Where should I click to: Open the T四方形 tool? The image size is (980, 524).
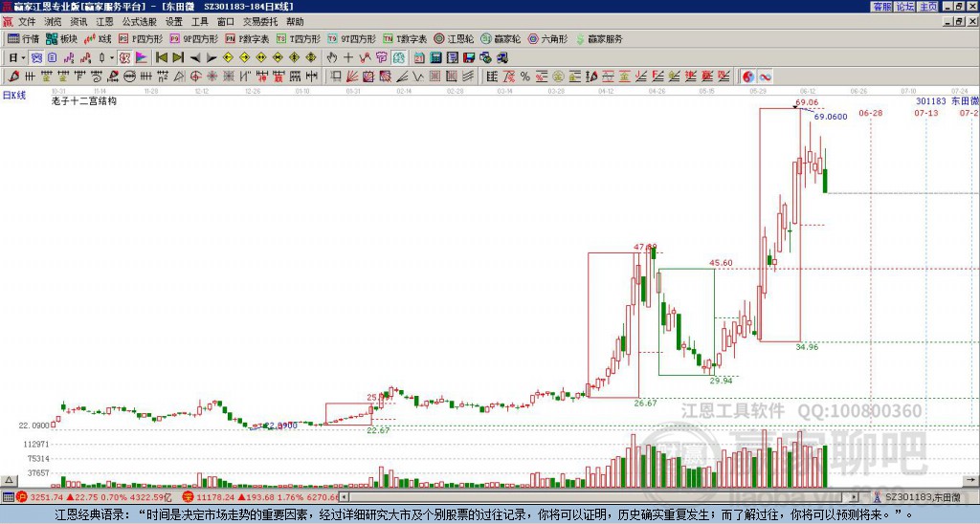click(299, 38)
